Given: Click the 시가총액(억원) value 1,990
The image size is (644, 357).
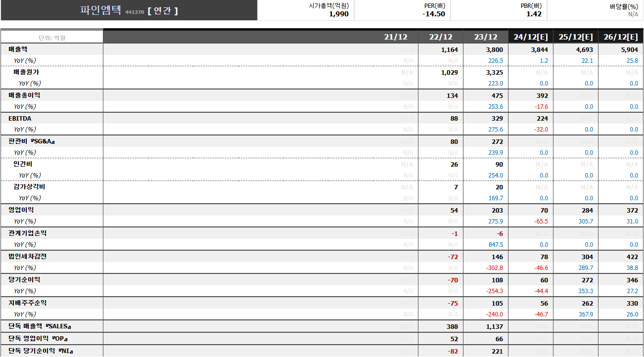Looking at the screenshot, I should 338,14.
